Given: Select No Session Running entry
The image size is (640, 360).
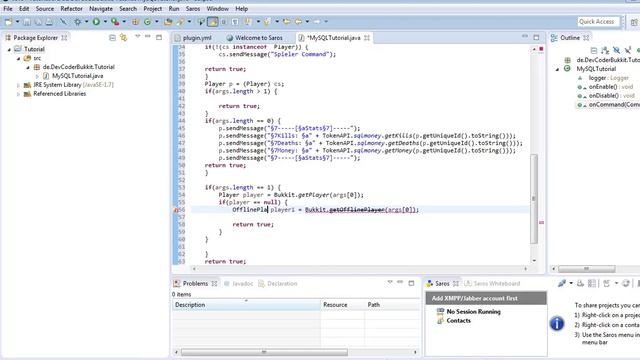Looking at the screenshot, I should 473,311.
